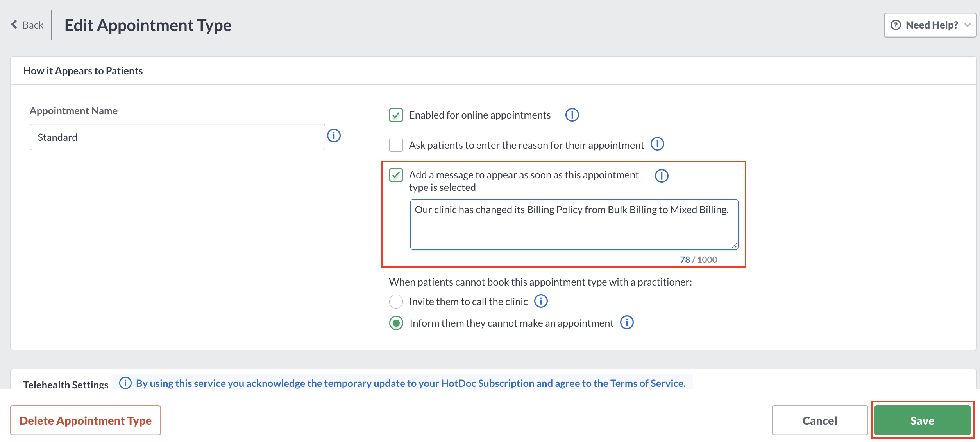
Task: Show info for Inform them cannot make appointment
Action: [627, 323]
